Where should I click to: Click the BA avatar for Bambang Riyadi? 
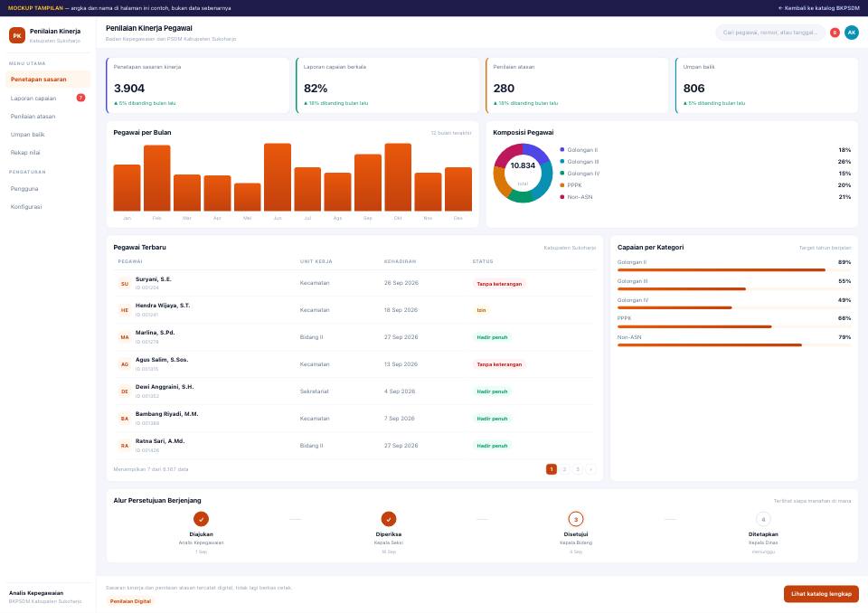(x=125, y=419)
